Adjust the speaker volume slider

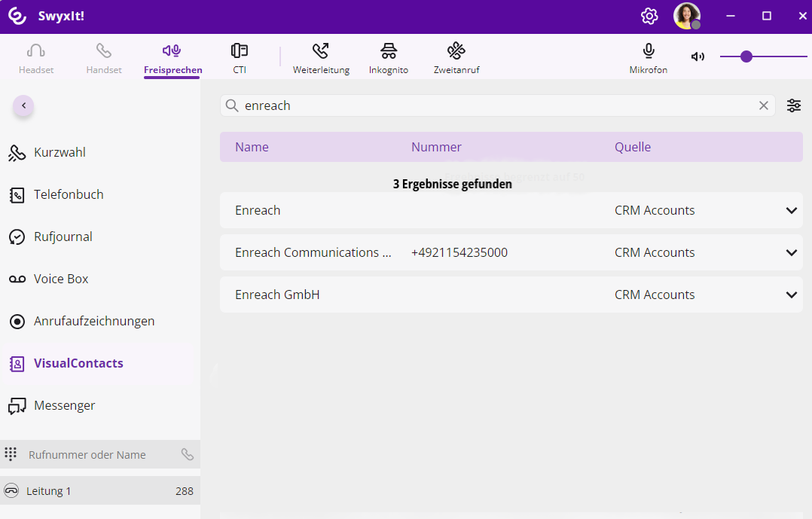coord(763,56)
